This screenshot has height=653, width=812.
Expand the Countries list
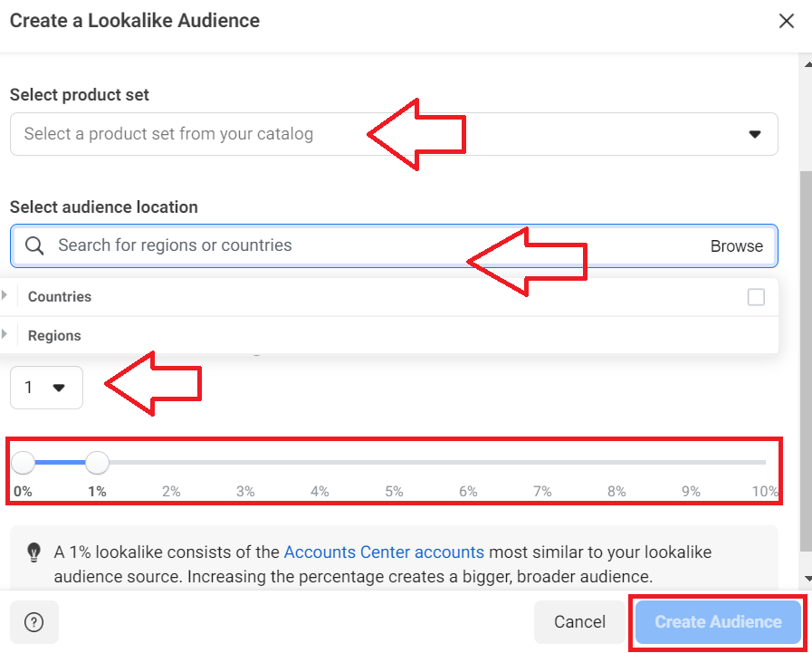pos(5,295)
